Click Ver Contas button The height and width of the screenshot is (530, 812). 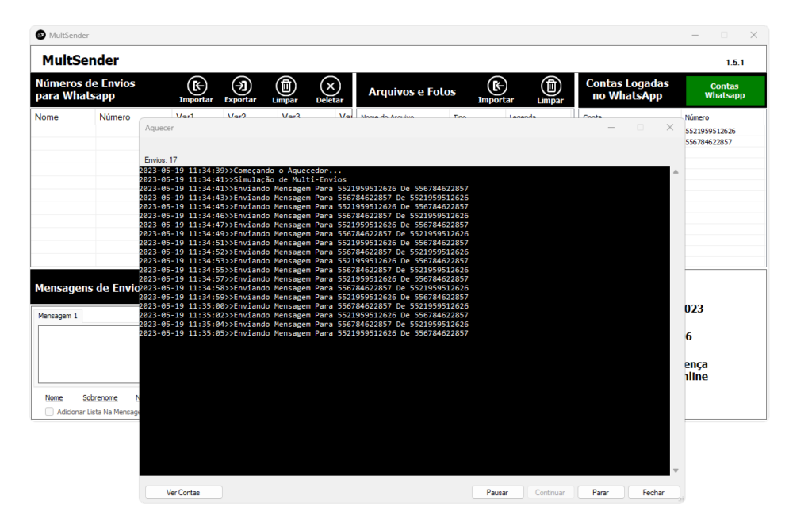pyautogui.click(x=183, y=492)
